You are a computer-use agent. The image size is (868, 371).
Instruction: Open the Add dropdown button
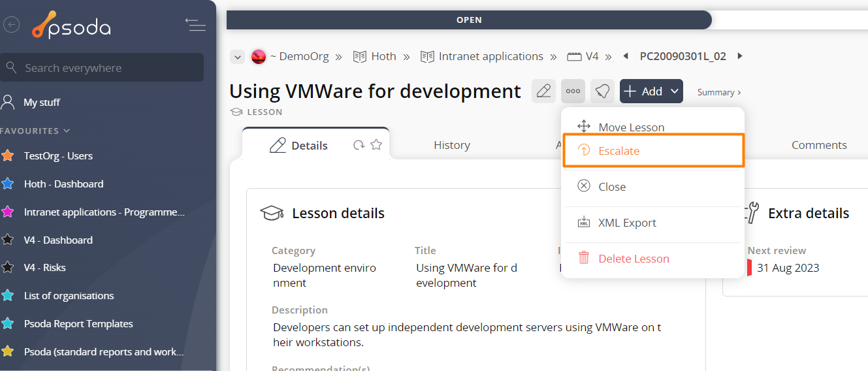[x=651, y=91]
